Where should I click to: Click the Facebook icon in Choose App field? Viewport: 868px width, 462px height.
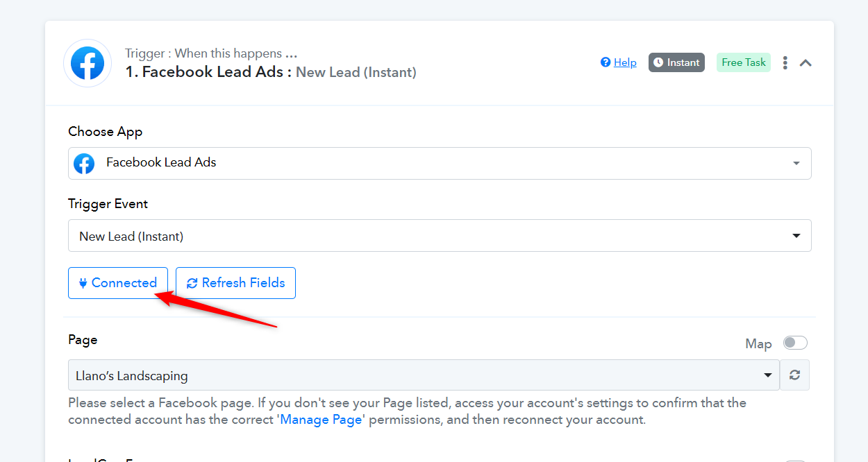(x=84, y=164)
